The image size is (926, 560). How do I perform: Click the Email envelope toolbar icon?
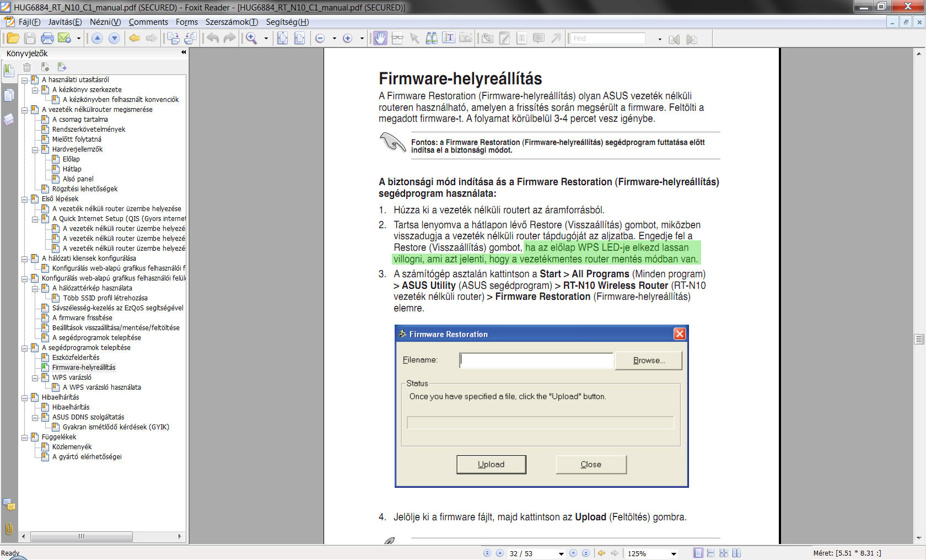pos(64,38)
